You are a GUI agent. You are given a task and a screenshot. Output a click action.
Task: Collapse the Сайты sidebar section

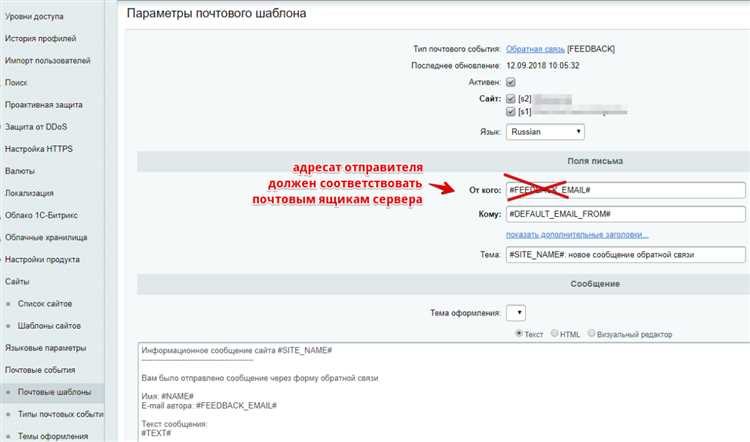pyautogui.click(x=17, y=281)
